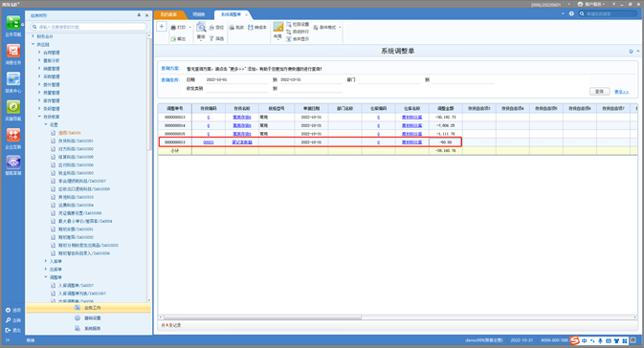This screenshot has width=644, height=348.
Task: Click the 自动折行 auto-wrap toolbar button
Action: pyautogui.click(x=298, y=32)
